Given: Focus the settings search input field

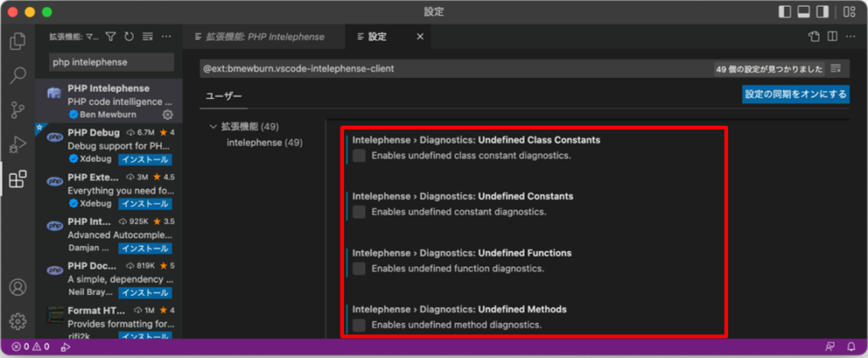Looking at the screenshot, I should click(456, 69).
